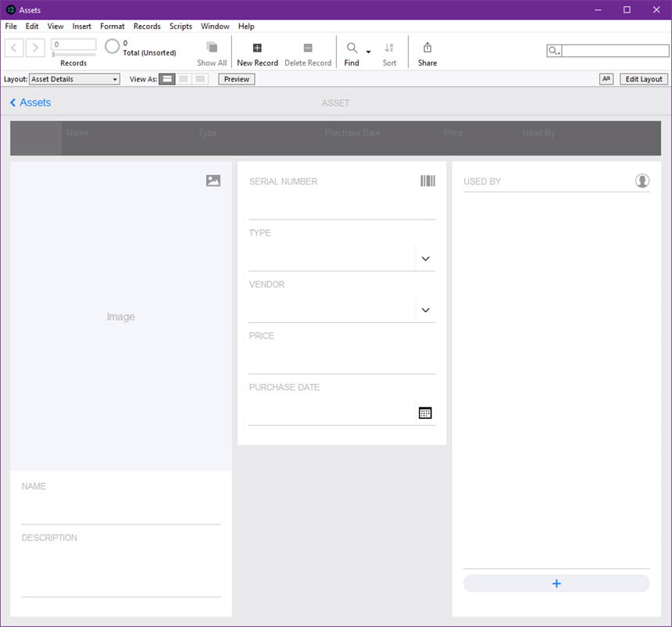Click the Price field
The image size is (672, 627).
(342, 360)
